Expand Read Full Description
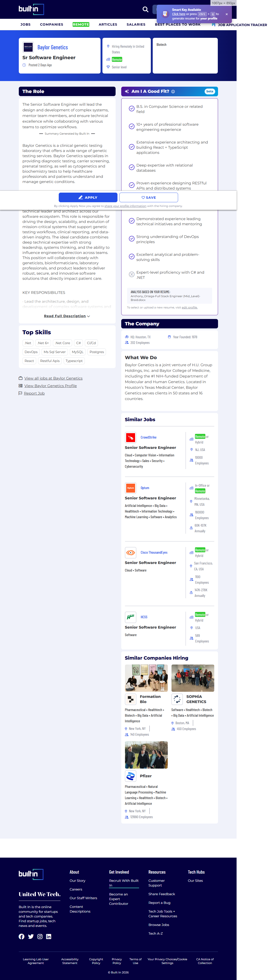The width and height of the screenshot is (269, 980). (x=67, y=316)
